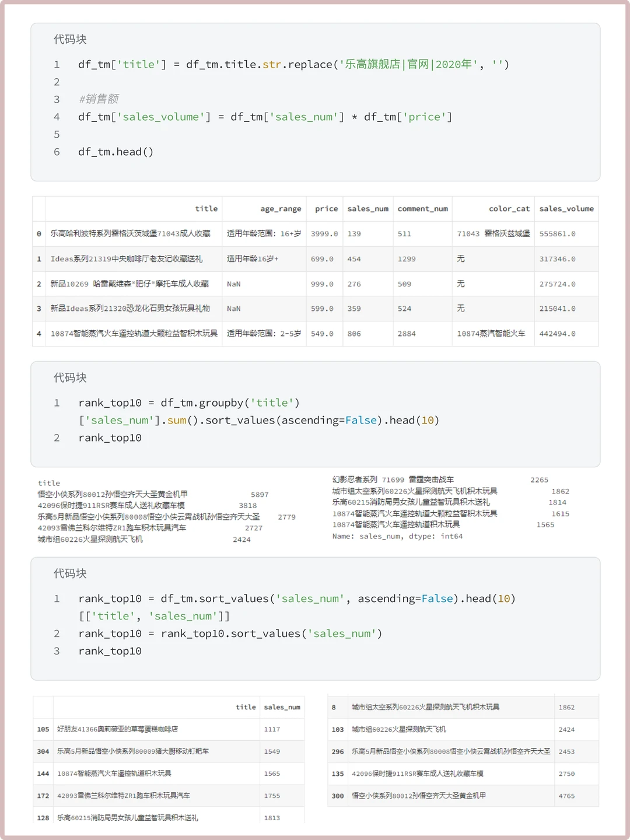This screenshot has height=840, width=630.
Task: Click title cell 10874智能蒸汽火车遥控轨道大颗粒益智积木玩具 in head table
Action: pos(134,333)
